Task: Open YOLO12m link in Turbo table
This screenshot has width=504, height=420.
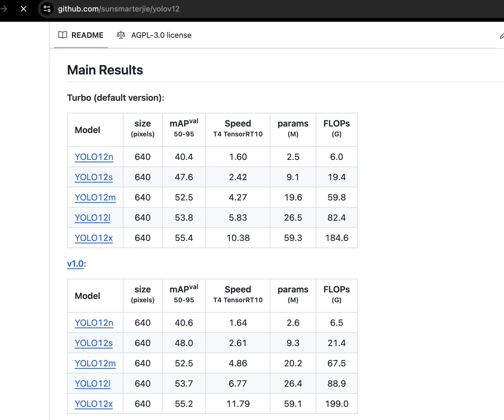Action: (x=95, y=197)
